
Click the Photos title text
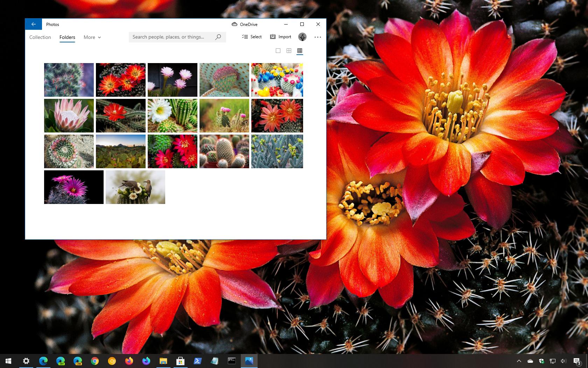[52, 24]
